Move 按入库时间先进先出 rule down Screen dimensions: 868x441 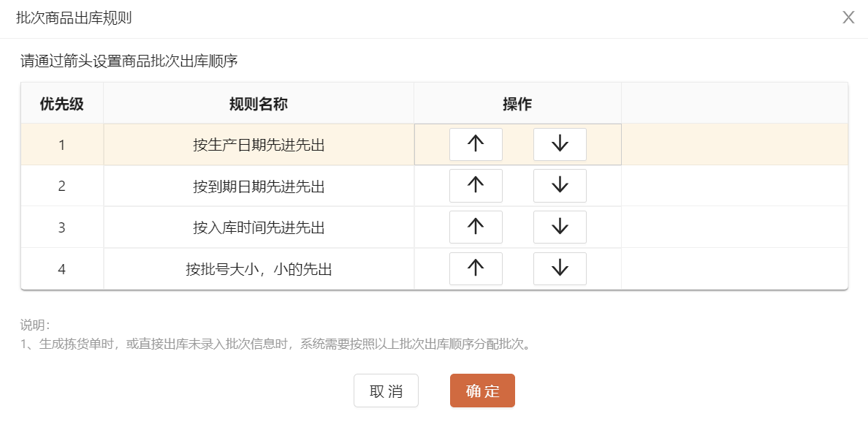pos(560,227)
